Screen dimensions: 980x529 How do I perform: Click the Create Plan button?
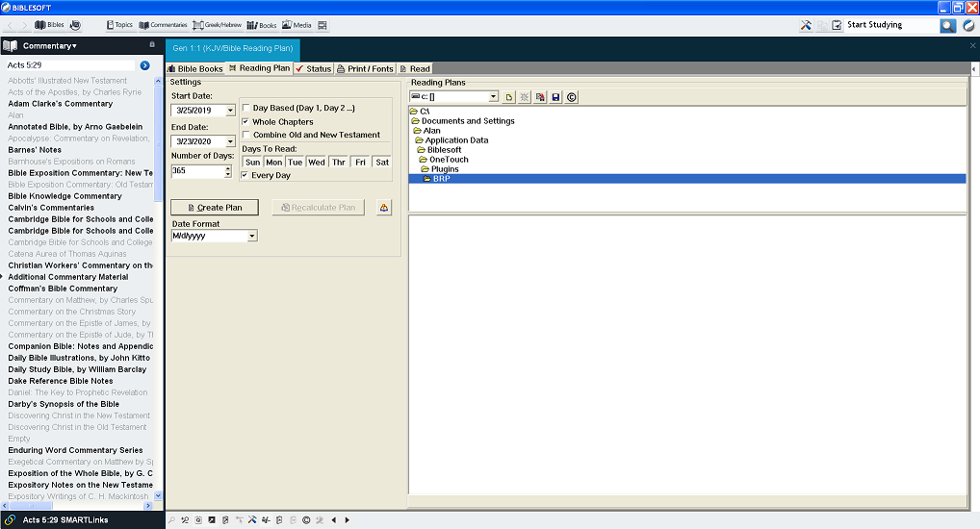point(215,208)
